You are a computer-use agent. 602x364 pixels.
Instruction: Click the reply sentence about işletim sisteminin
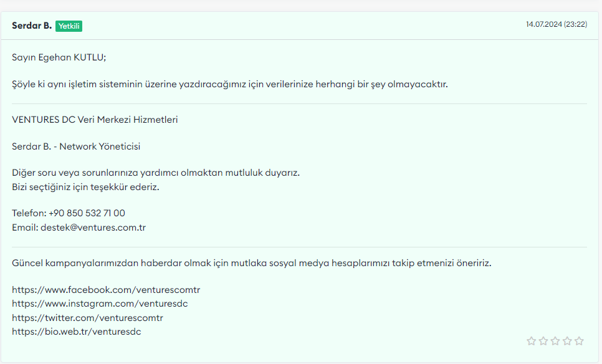(x=230, y=84)
